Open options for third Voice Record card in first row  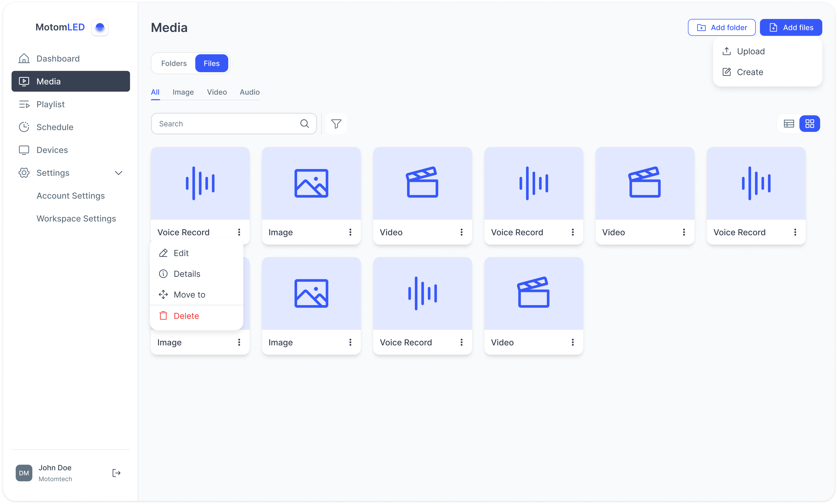click(x=795, y=232)
